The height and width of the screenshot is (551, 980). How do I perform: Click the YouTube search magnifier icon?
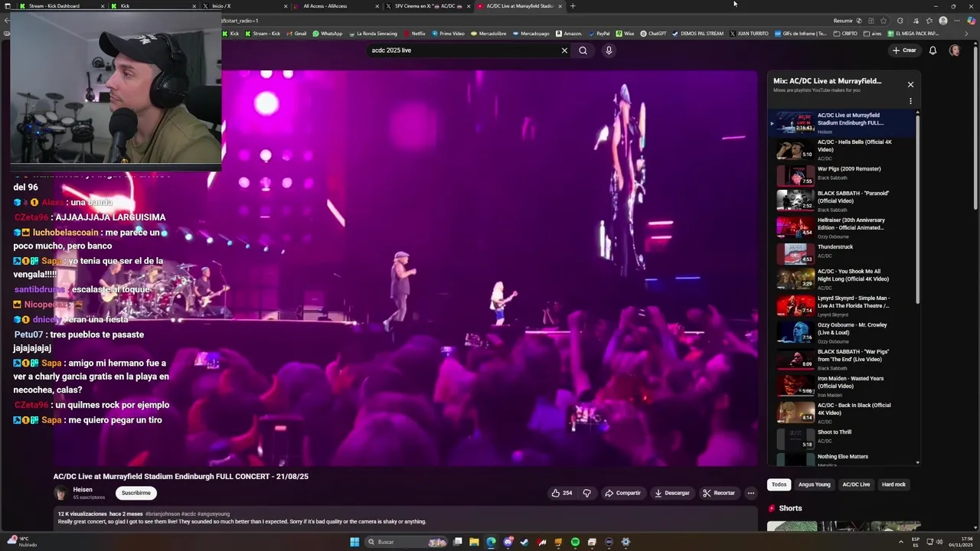click(583, 51)
